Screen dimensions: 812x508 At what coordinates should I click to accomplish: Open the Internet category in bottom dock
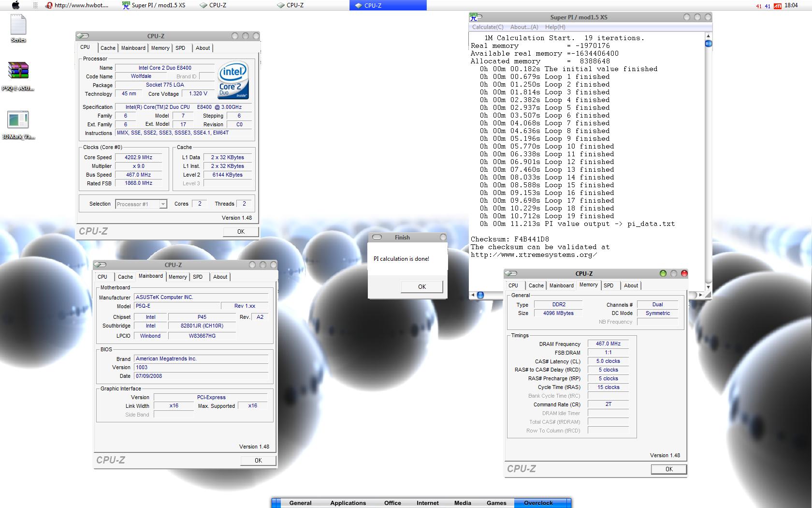click(x=428, y=503)
